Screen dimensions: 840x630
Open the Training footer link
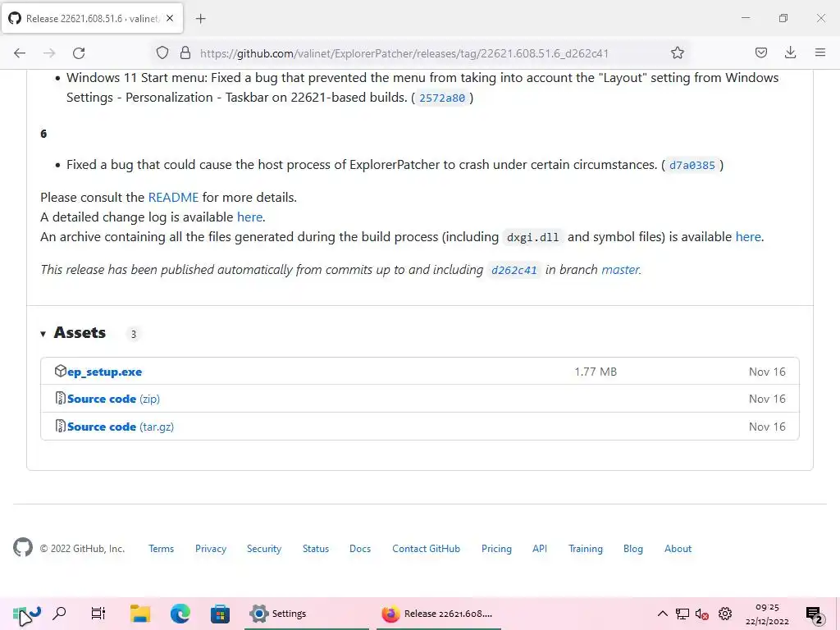click(x=586, y=549)
